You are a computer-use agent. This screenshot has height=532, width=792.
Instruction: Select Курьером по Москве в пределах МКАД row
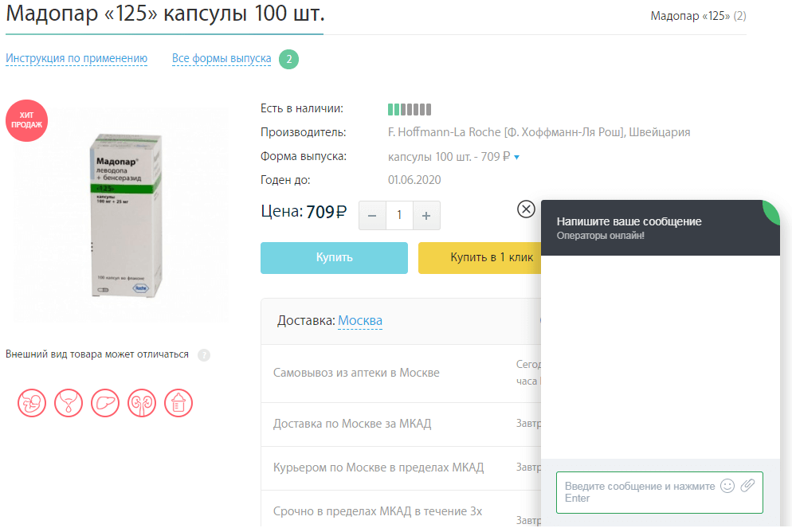pyautogui.click(x=401, y=468)
